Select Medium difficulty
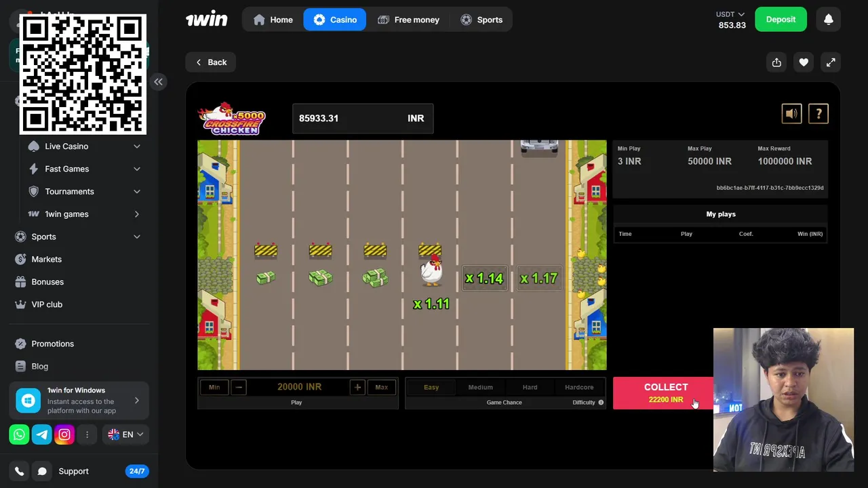This screenshot has width=868, height=488. [x=480, y=387]
